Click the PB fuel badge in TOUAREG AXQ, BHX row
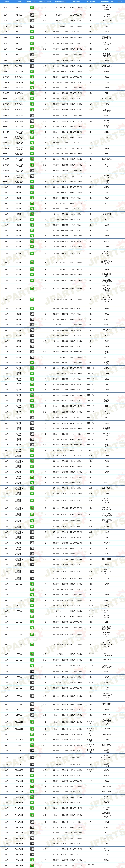Image resolution: width=125 pixels, height=868 pixels. click(x=32, y=734)
